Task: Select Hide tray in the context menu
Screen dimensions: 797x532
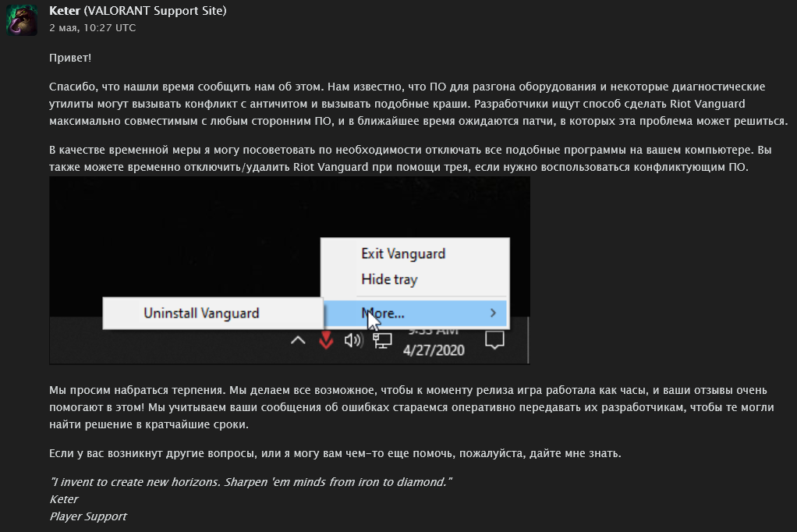Action: [x=389, y=279]
